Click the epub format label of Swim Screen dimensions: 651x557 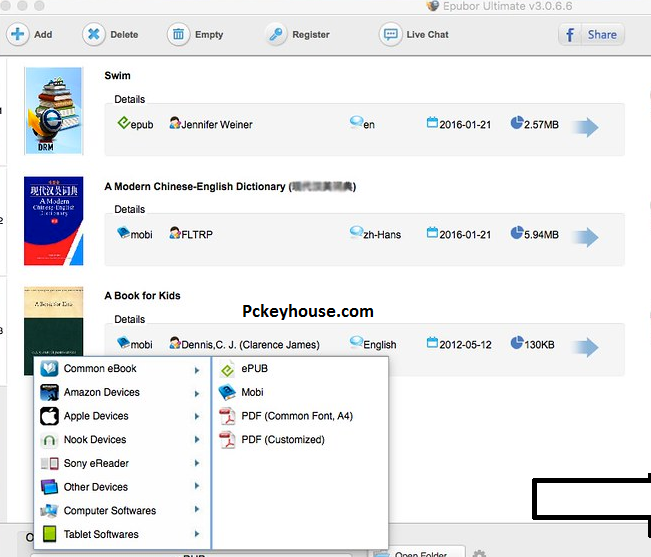[x=135, y=124]
